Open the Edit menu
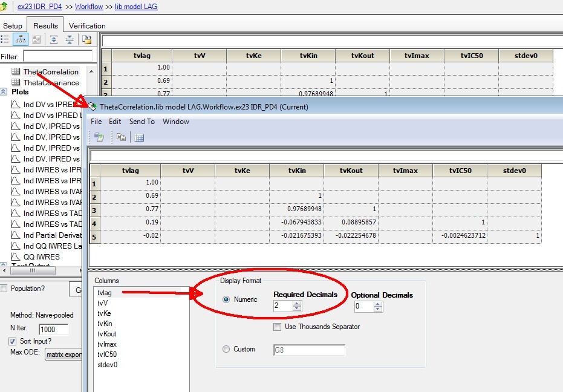 (x=115, y=122)
